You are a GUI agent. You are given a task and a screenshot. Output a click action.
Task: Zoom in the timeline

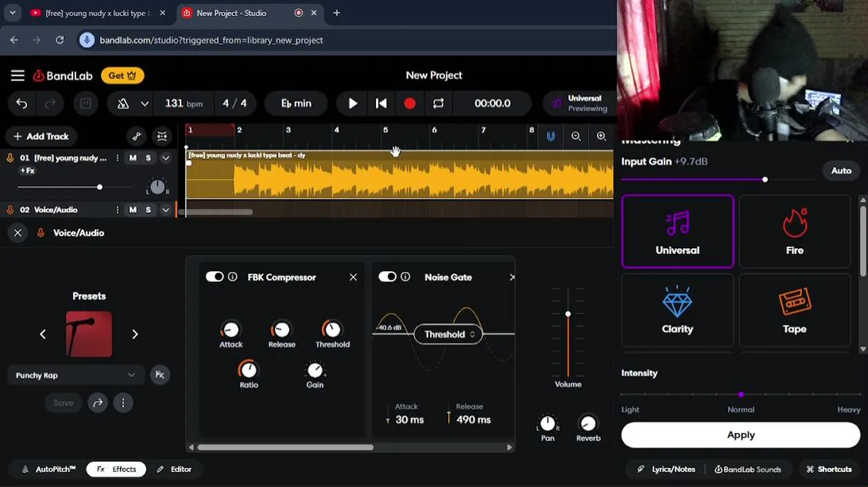pyautogui.click(x=601, y=136)
